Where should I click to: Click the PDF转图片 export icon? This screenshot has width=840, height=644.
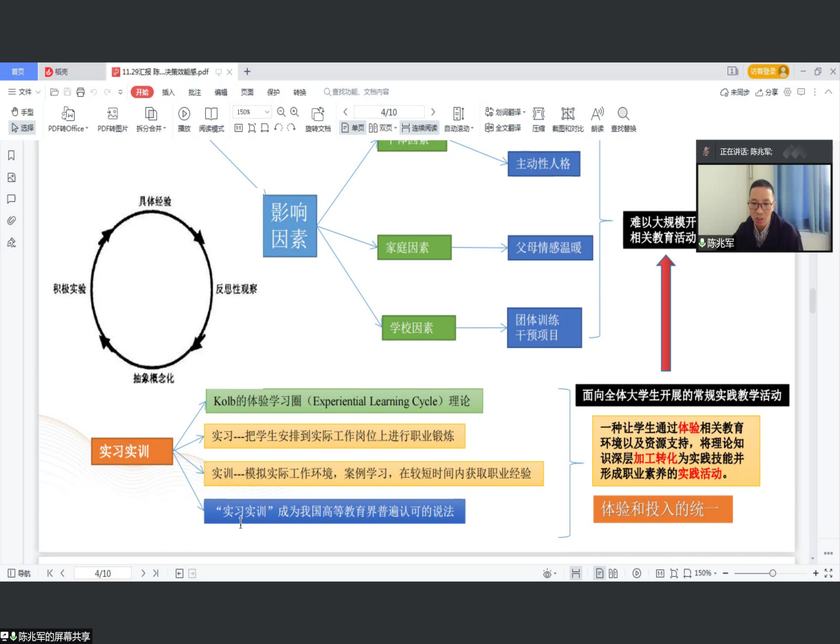tap(113, 114)
